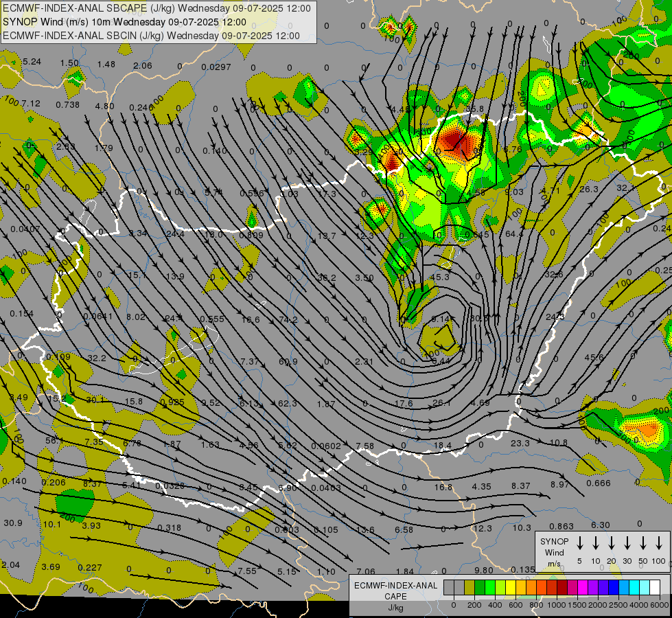This screenshot has height=618, width=672.
Task: Click the 20 m/s wind arrow in SYNOP legend
Action: point(612,543)
